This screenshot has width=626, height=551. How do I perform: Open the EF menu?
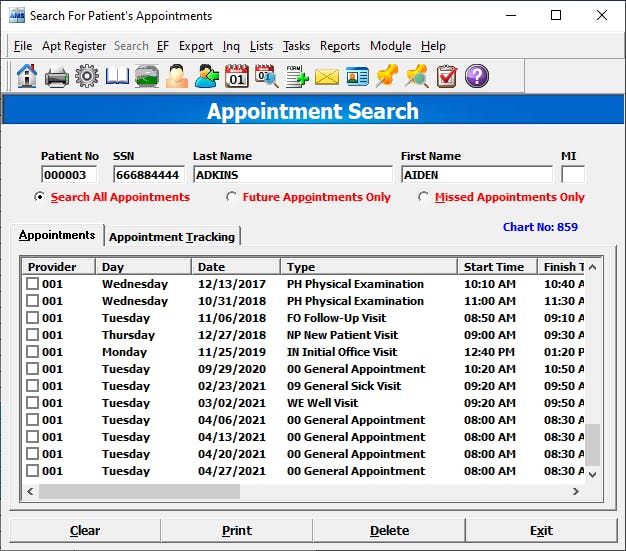point(163,46)
